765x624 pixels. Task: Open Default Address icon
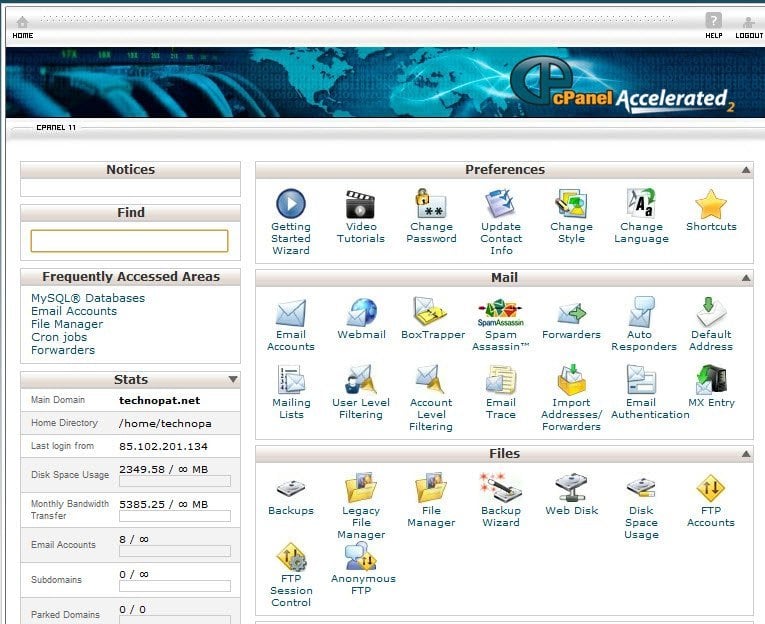click(x=711, y=311)
